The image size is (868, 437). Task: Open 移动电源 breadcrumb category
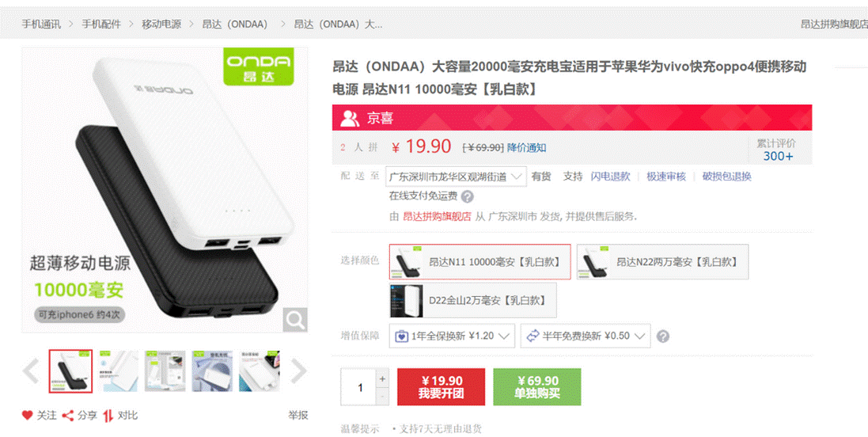pos(161,25)
